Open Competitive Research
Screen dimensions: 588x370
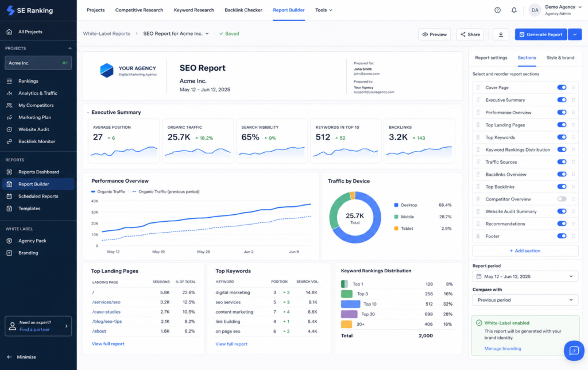tap(139, 10)
